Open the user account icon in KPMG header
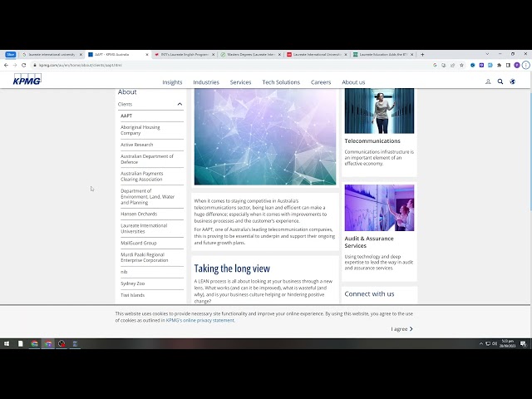 pos(488,81)
